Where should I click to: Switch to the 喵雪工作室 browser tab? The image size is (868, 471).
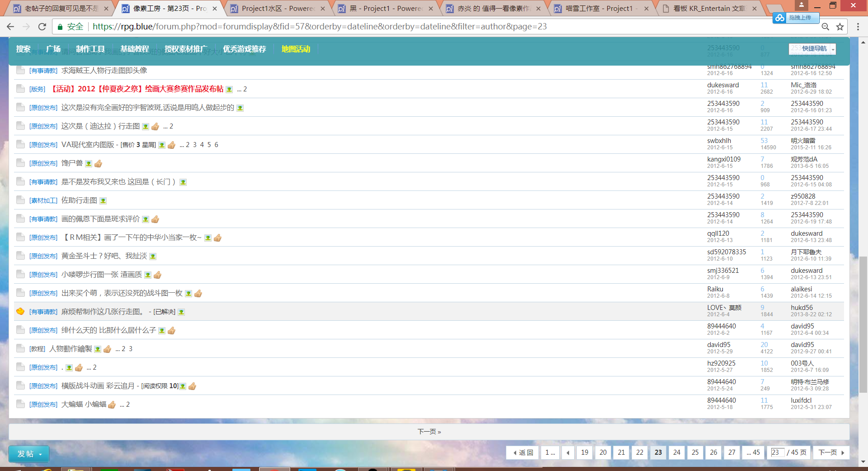pos(601,8)
